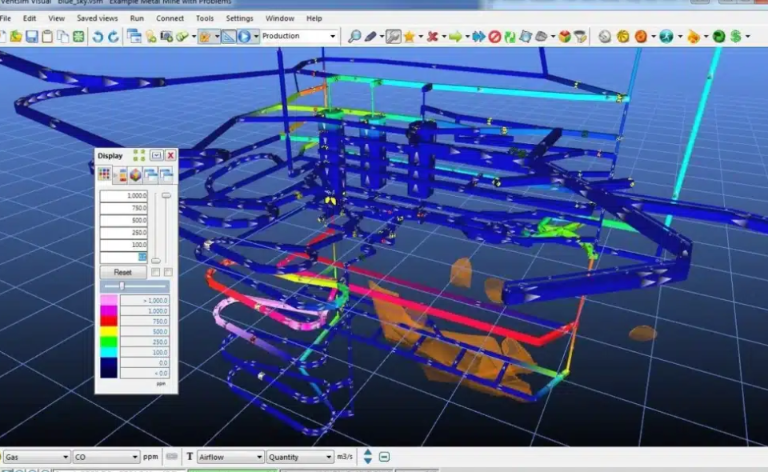
Task: Click the yellow fan simulation icon
Action: (623, 37)
